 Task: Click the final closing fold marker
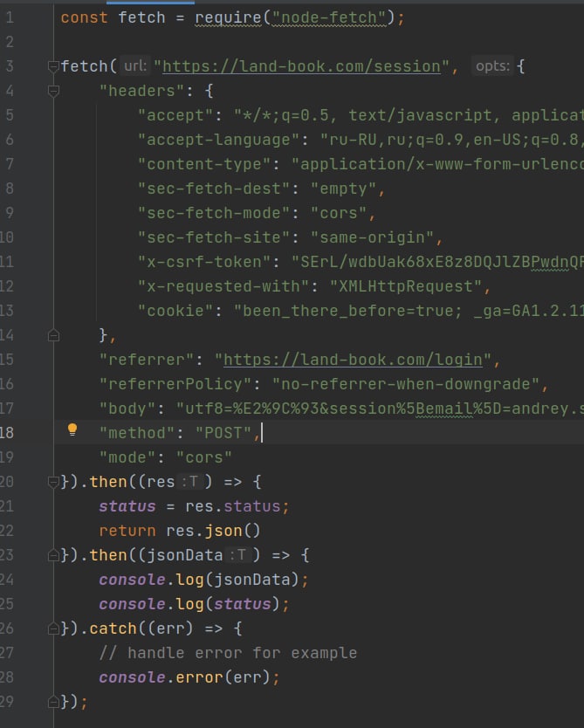(x=53, y=702)
